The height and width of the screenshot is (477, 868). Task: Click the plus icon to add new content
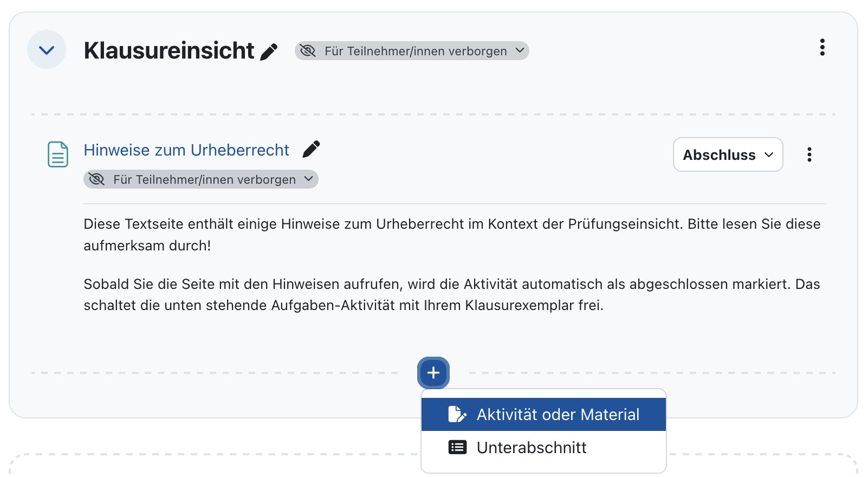point(433,372)
